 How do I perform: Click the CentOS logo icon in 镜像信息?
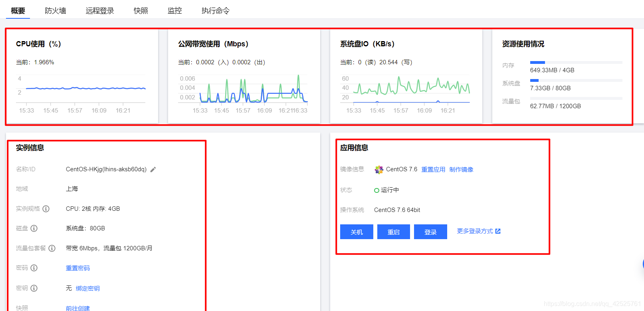pos(379,170)
